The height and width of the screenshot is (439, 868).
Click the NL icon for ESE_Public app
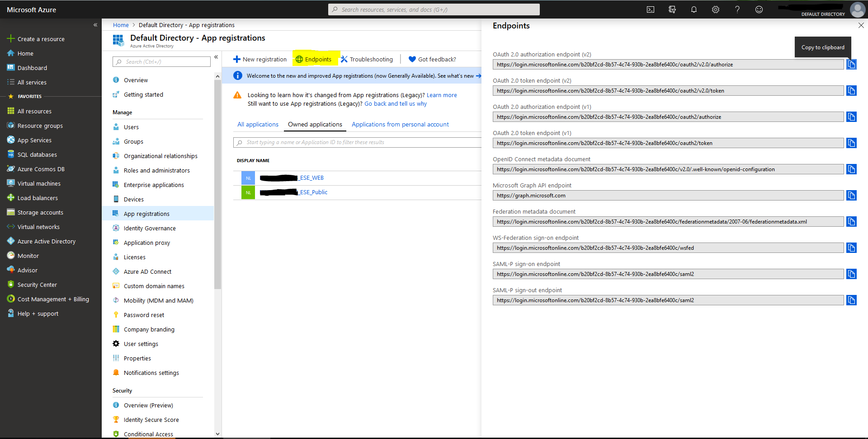[248, 192]
